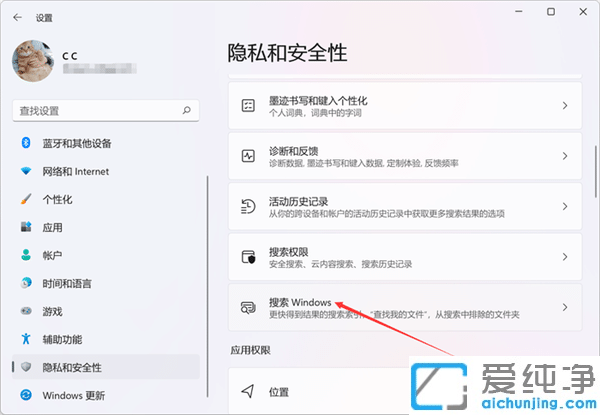
Task: Click the Bluetooth icon in sidebar
Action: click(26, 143)
